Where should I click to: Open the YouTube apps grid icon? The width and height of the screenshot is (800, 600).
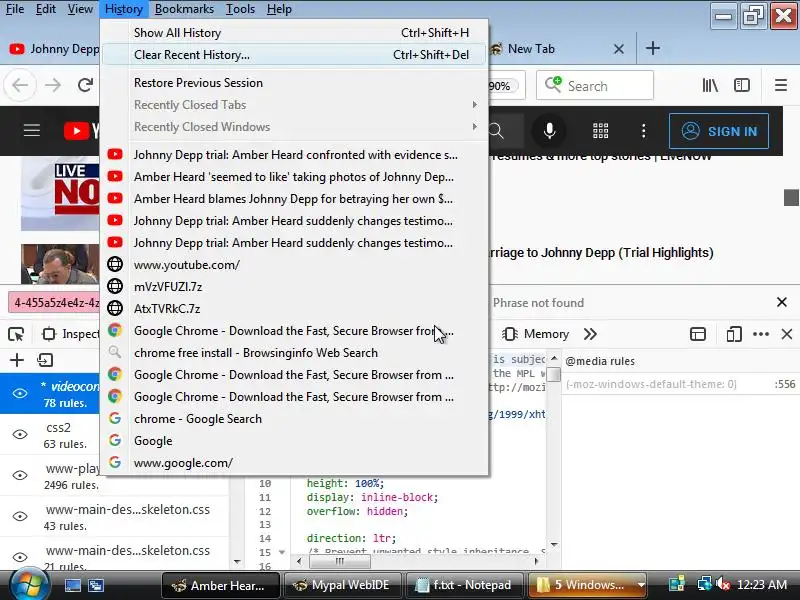click(601, 131)
